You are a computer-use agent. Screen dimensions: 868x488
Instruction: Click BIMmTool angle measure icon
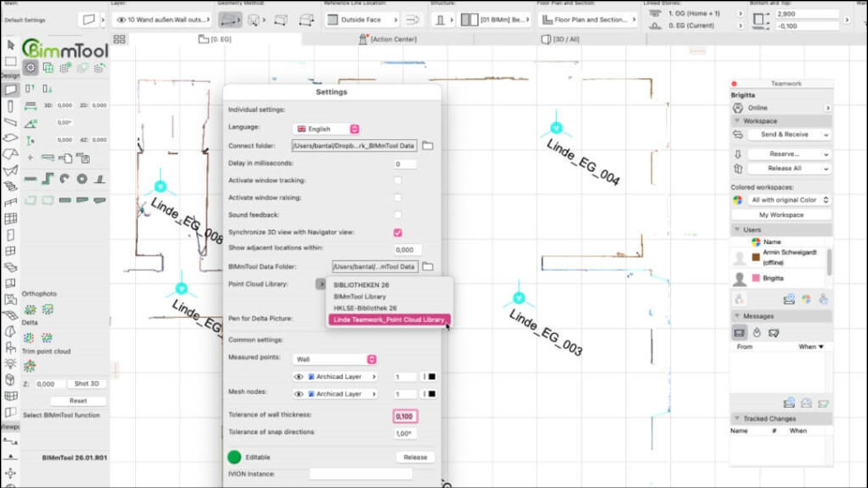click(30, 123)
